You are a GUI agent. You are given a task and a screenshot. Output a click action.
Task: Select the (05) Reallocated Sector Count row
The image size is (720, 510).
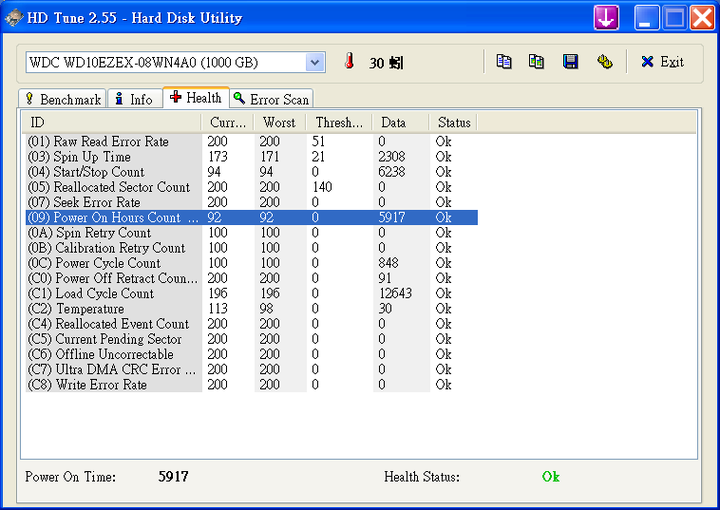click(x=252, y=187)
